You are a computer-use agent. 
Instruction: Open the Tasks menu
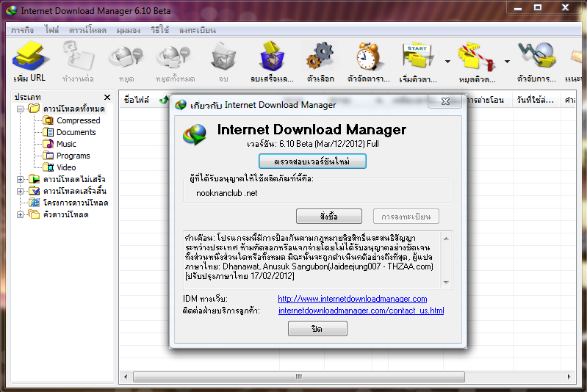pyautogui.click(x=23, y=30)
